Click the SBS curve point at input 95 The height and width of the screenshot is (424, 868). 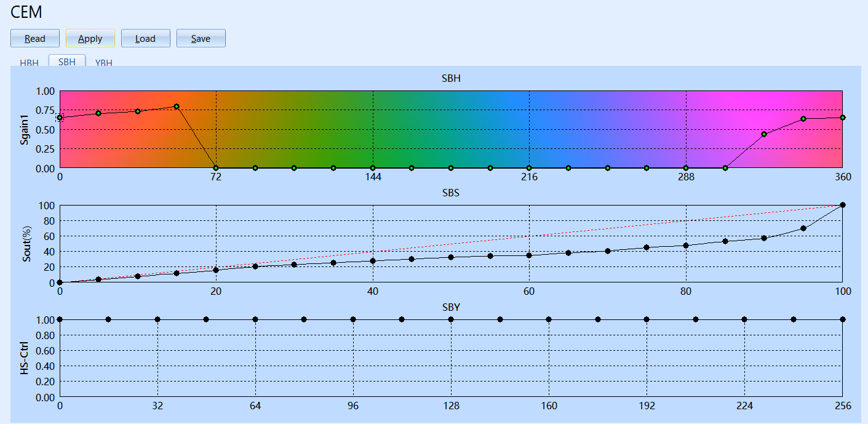[803, 228]
